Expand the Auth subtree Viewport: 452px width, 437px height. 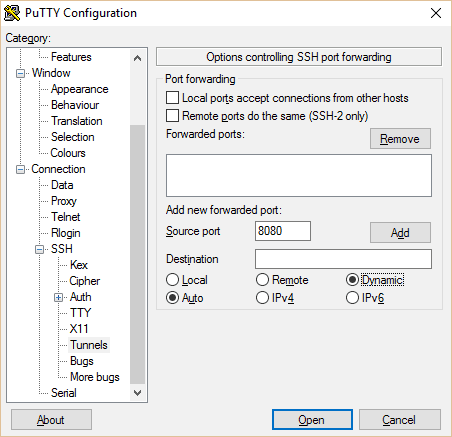[x=58, y=297]
